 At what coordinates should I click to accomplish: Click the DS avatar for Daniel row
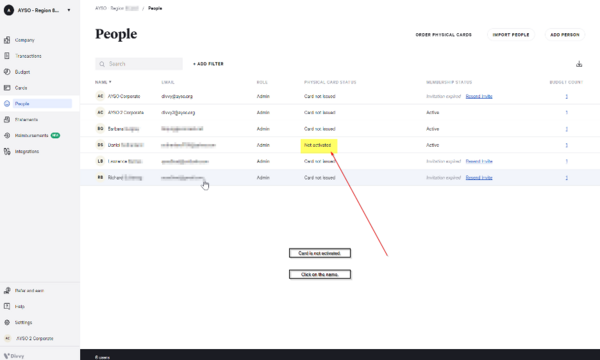(100, 145)
